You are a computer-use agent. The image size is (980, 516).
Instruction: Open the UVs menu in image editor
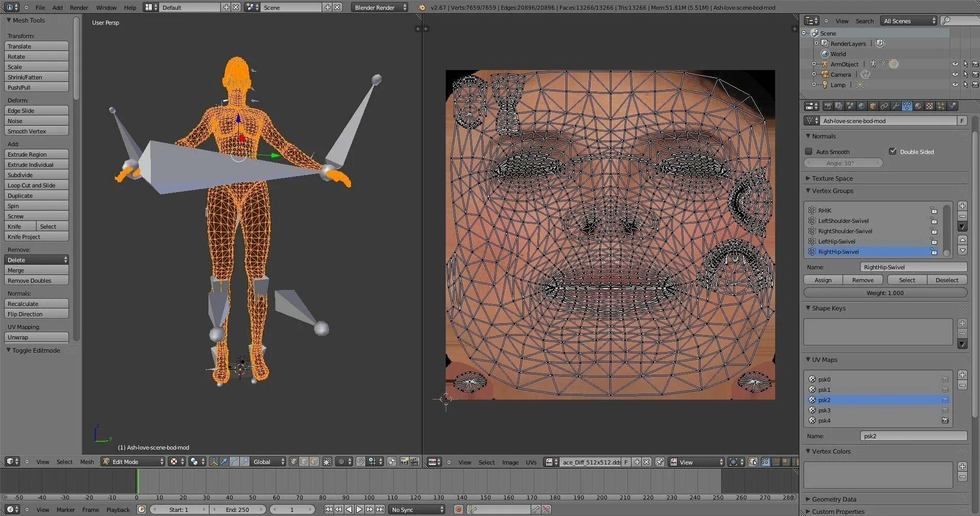(531, 462)
